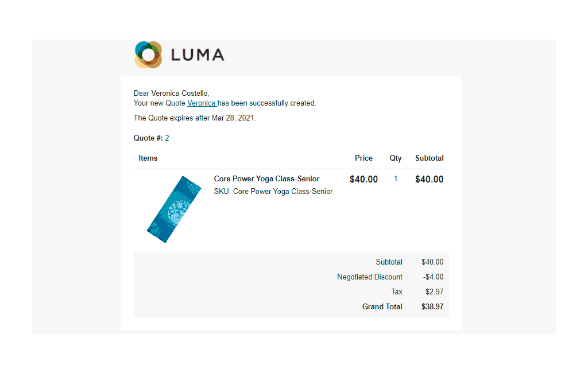Screen dimensions: 588x373
Task: Click the $40.00 item price value
Action: click(363, 179)
